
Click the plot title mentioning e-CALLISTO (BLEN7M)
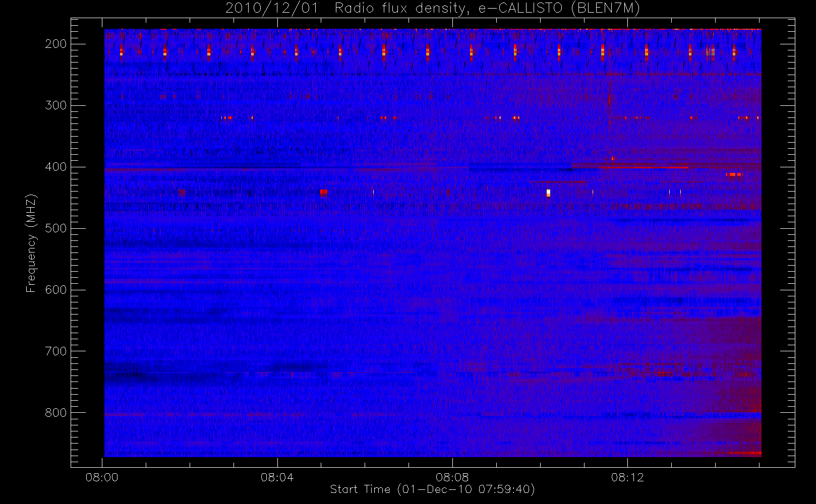point(433,9)
